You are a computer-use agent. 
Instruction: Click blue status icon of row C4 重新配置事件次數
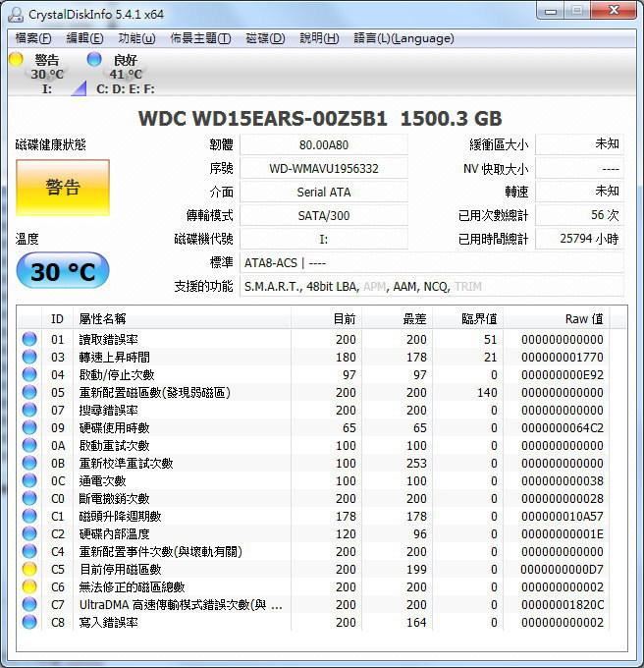pos(29,551)
